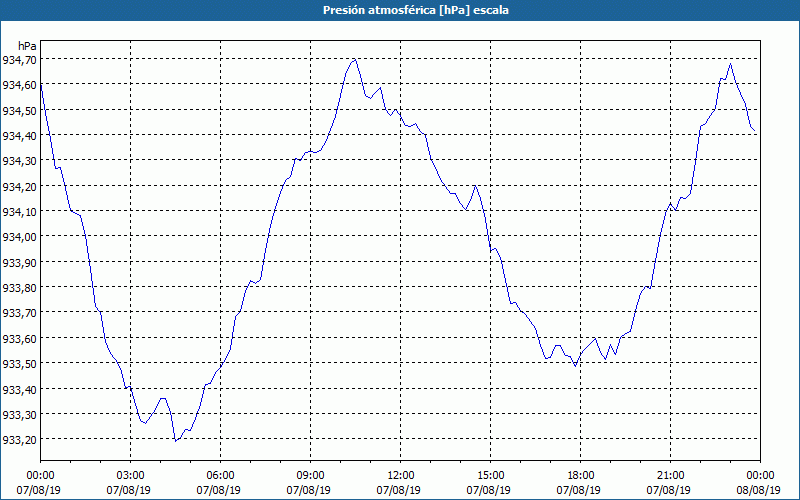Select the 934,30 y-axis label

pyautogui.click(x=19, y=161)
